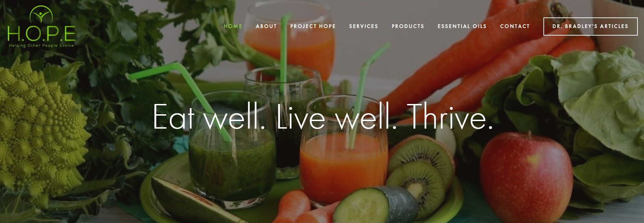
Task: Click the H.O.P.E logo lettering
Action: click(41, 34)
